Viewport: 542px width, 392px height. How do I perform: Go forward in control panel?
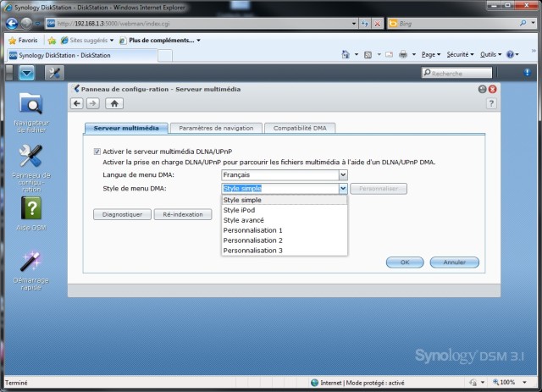click(93, 103)
